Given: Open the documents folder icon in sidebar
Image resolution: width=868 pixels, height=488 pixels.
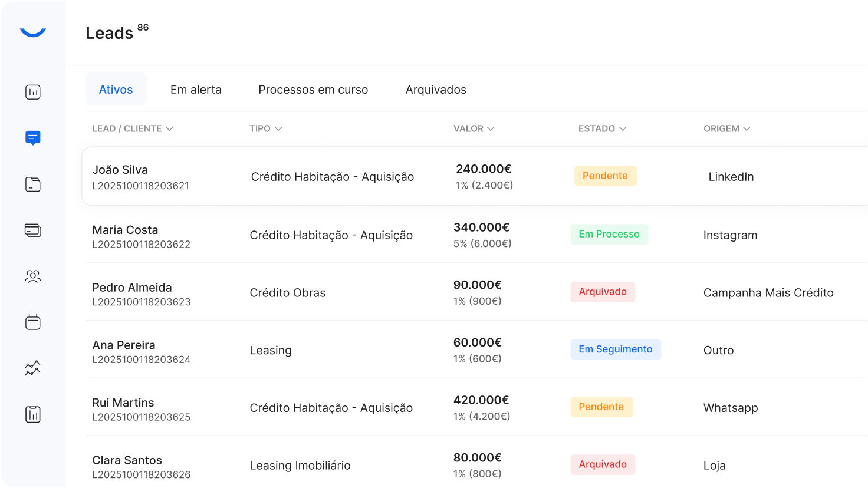Looking at the screenshot, I should tap(32, 184).
